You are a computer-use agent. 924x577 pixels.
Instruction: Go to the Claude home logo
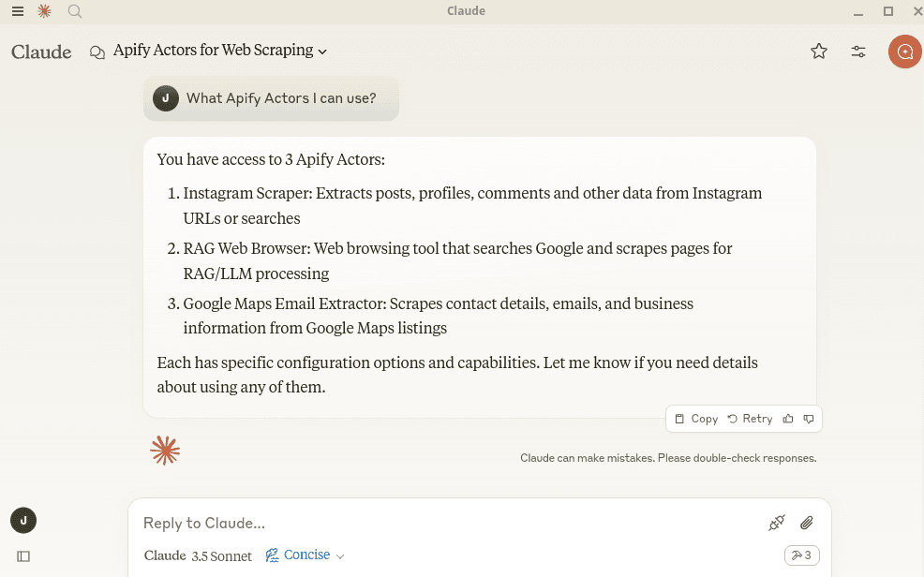tap(41, 52)
